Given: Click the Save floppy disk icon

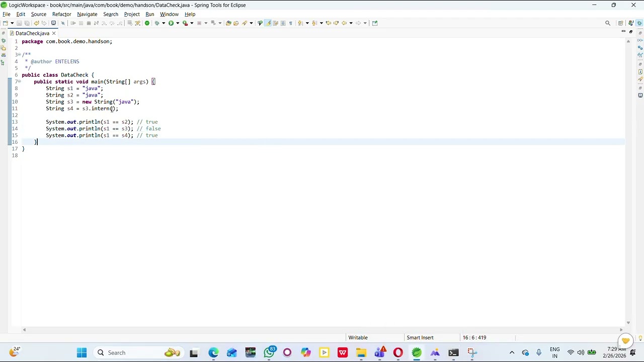Looking at the screenshot, I should (x=19, y=23).
